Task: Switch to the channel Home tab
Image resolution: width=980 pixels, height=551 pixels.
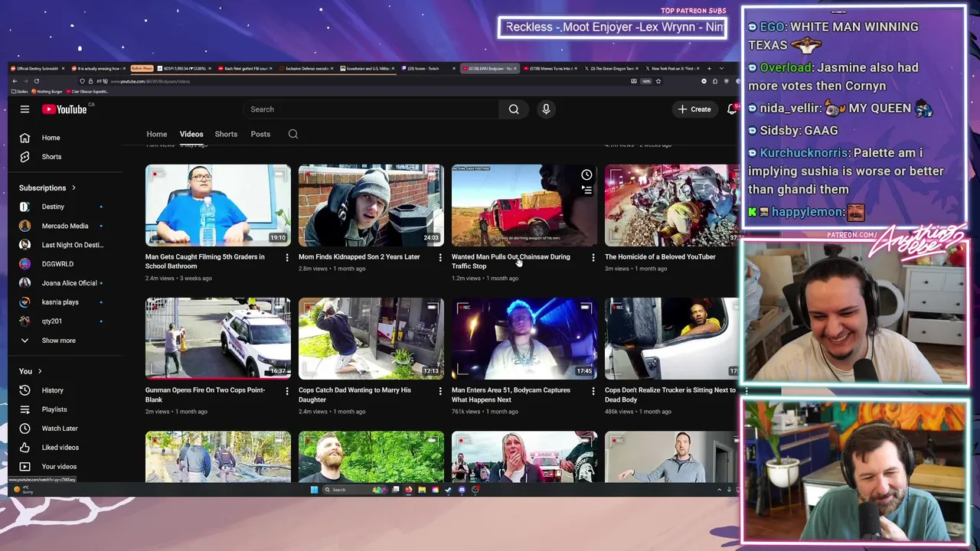Action: tap(157, 134)
